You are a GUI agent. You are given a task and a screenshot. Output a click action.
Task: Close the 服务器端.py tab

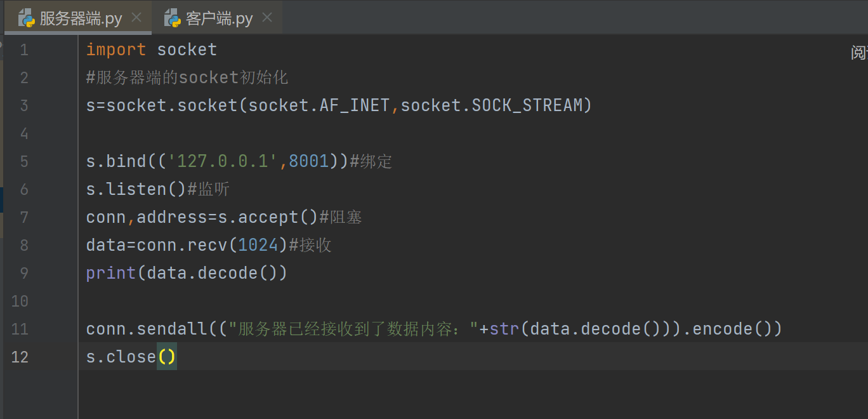(x=136, y=18)
